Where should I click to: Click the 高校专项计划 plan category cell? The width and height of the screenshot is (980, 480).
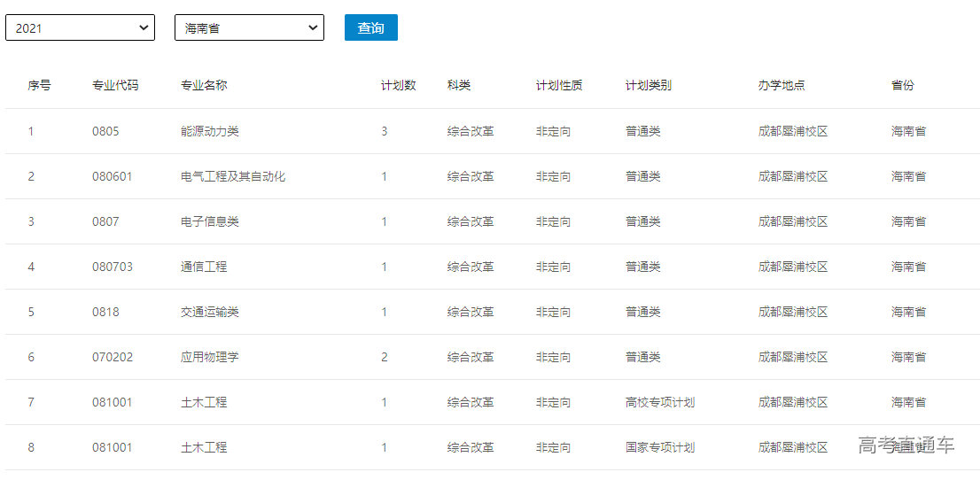(x=660, y=402)
